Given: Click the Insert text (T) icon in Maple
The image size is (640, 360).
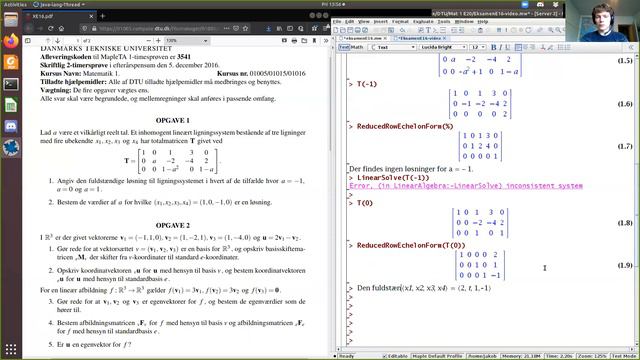Looking at the screenshot, I should click(x=428, y=30).
